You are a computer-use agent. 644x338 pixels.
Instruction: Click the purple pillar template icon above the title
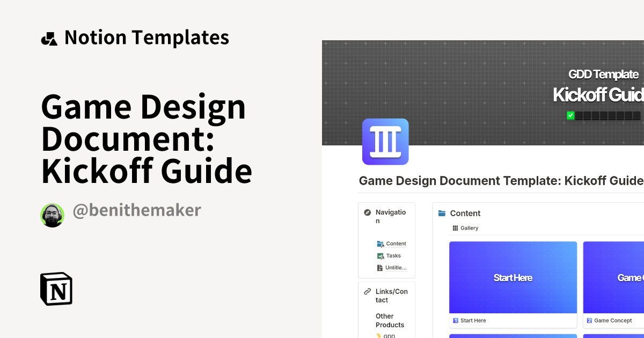click(x=385, y=142)
